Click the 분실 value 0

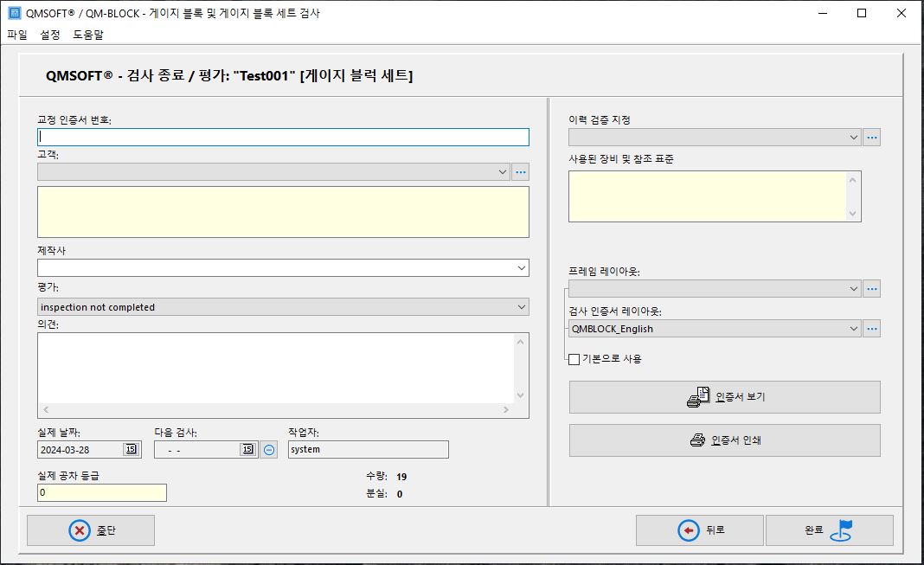pyautogui.click(x=400, y=494)
